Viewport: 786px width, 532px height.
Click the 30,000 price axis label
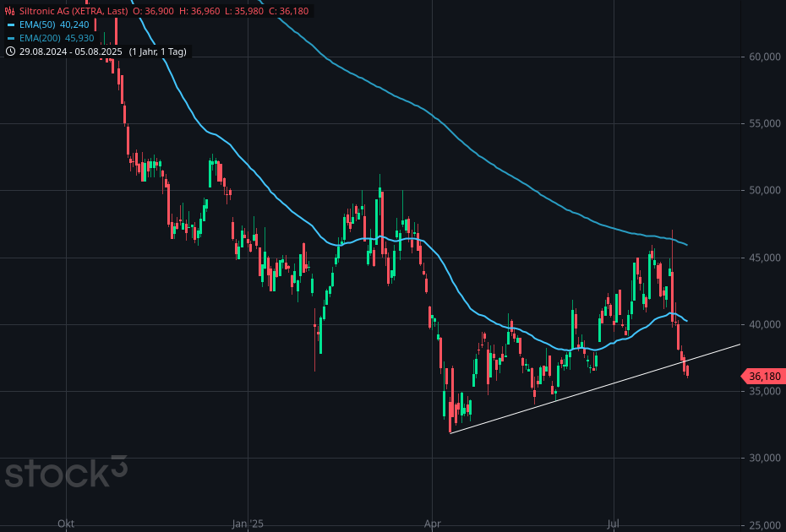click(763, 458)
